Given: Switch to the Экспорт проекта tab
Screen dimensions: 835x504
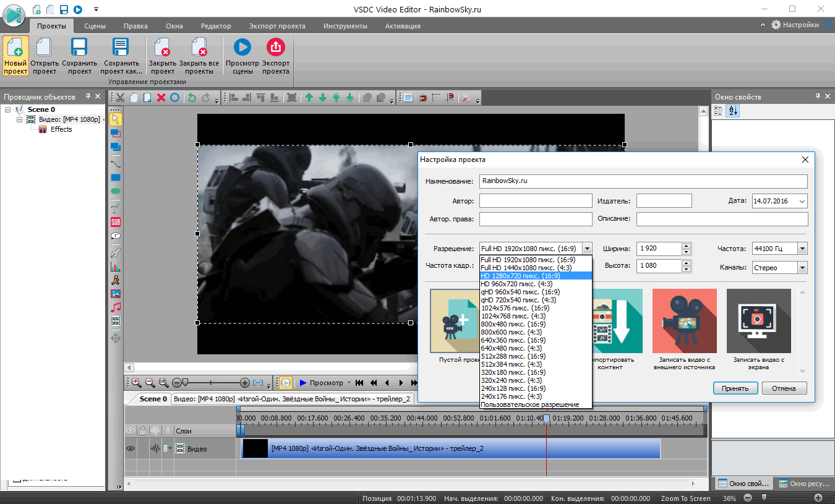Looking at the screenshot, I should [276, 26].
